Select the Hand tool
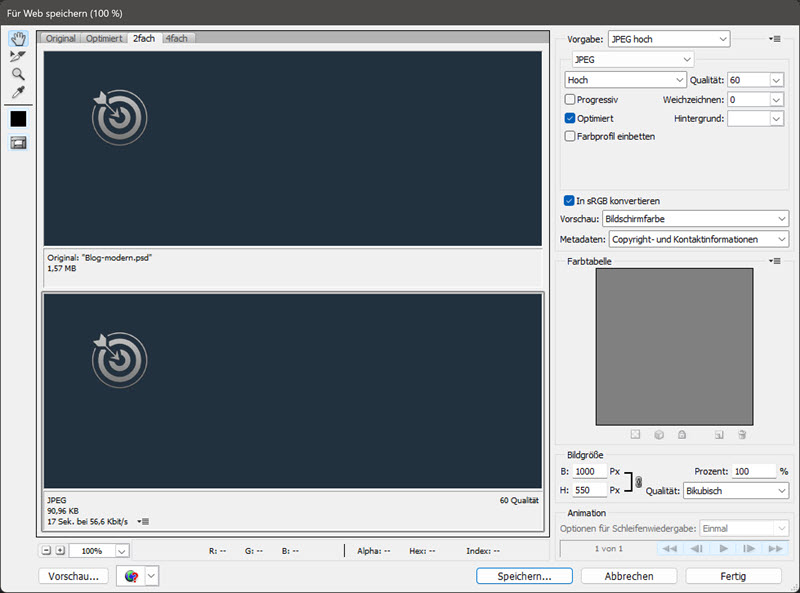 pos(17,38)
